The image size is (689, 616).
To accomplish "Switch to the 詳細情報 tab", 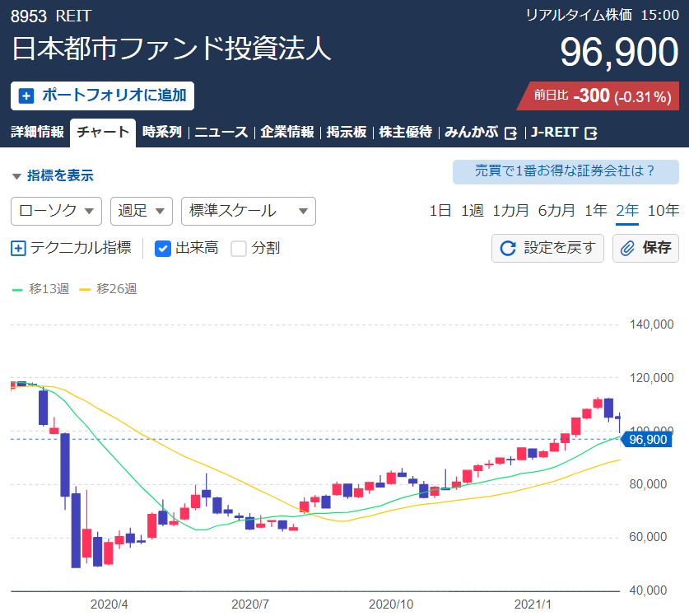I will coord(37,132).
